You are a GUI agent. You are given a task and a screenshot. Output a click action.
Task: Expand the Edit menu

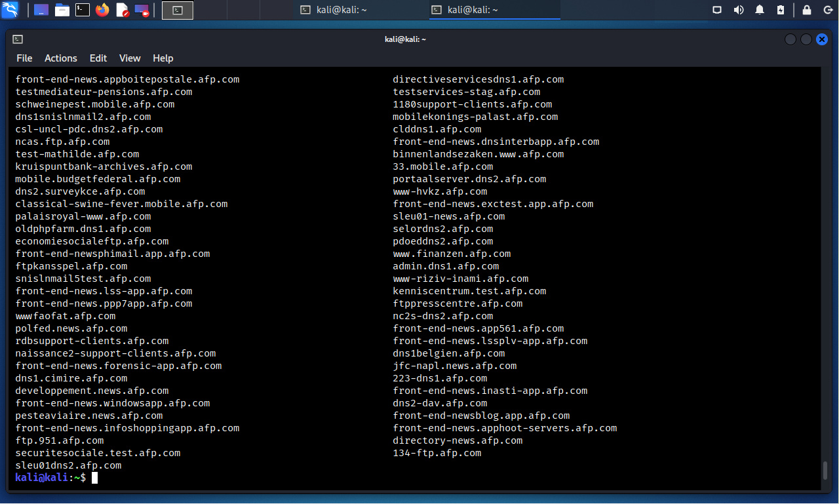98,58
